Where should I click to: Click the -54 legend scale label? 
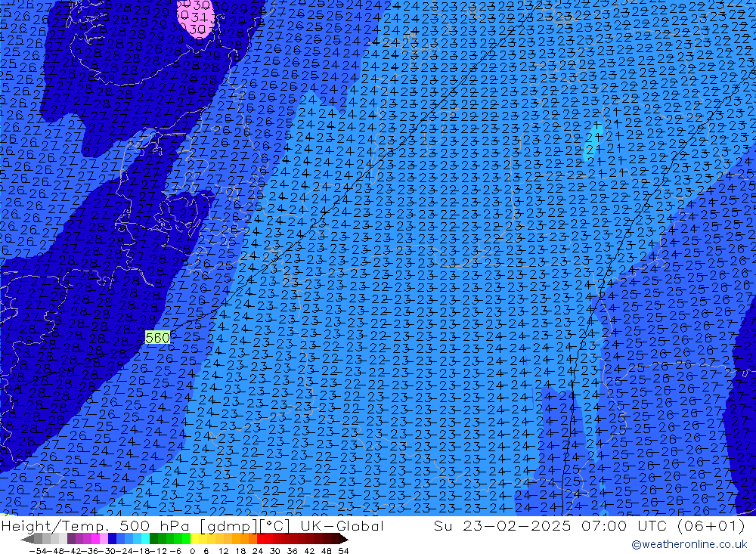pos(38,551)
